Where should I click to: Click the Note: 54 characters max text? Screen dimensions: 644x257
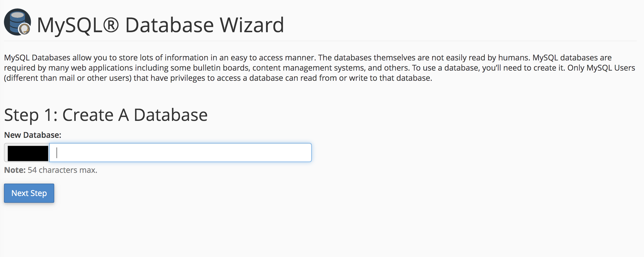[x=51, y=170]
